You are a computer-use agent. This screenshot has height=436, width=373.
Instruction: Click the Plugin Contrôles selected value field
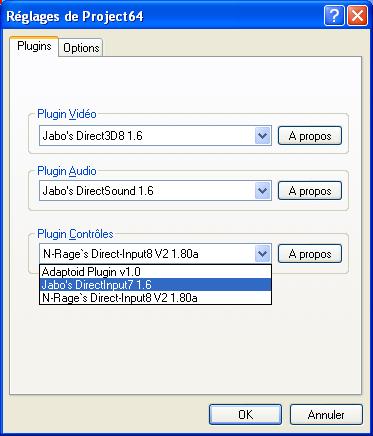155,254
